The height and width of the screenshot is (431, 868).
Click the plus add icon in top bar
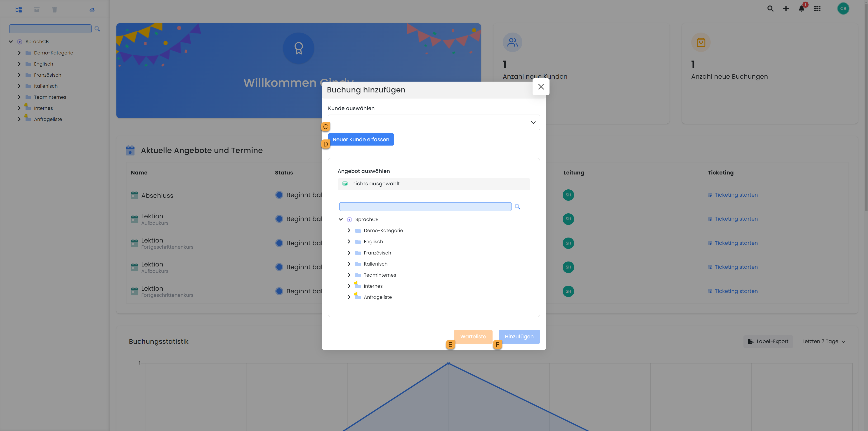point(786,9)
